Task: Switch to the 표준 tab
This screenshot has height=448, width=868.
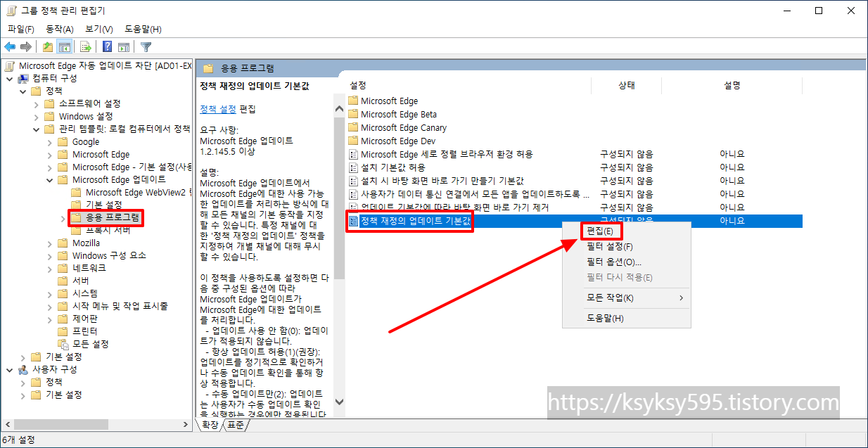Action: point(236,425)
